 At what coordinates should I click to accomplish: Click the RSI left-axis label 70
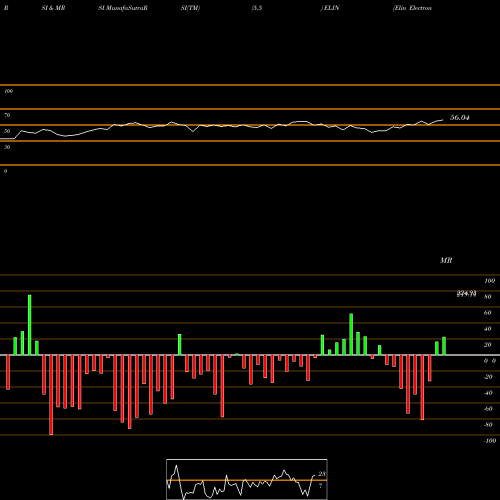(x=7, y=115)
